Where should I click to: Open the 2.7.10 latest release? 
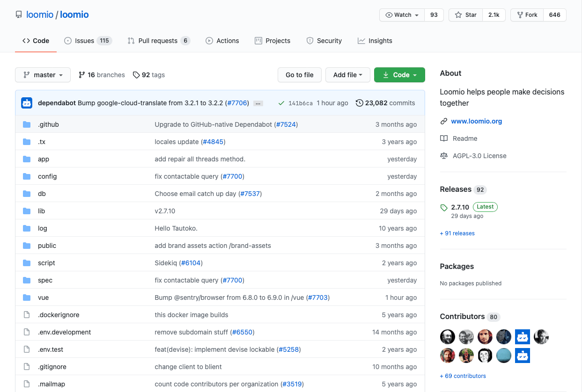tap(460, 207)
